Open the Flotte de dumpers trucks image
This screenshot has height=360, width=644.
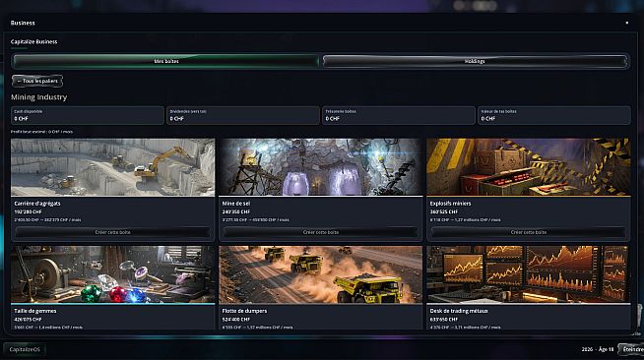(321, 274)
